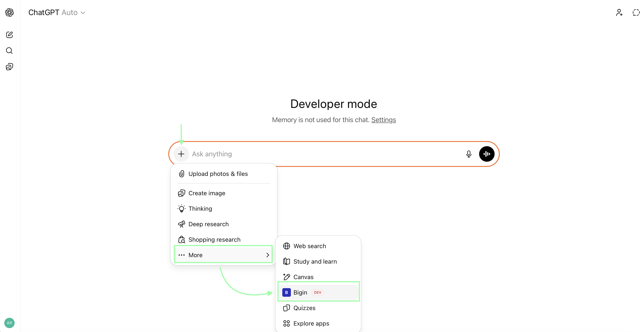644x332 pixels.
Task: Open the Settings link under Developer mode
Action: pos(383,120)
